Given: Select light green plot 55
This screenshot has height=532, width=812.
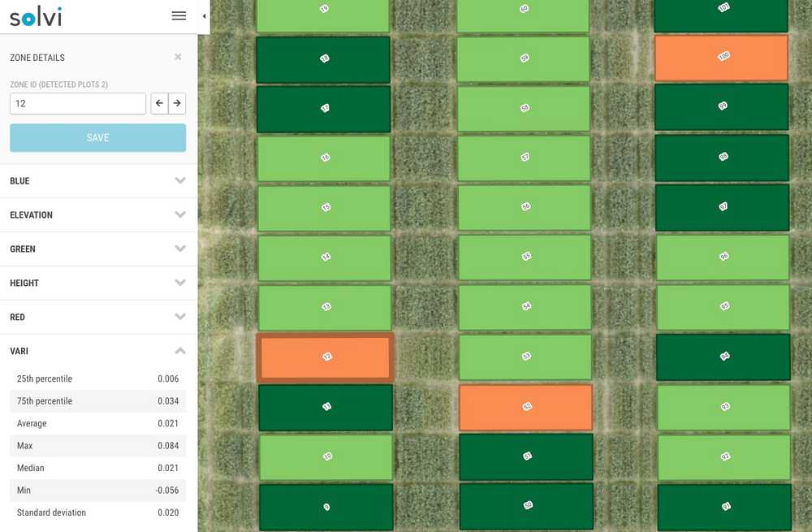Looking at the screenshot, I should point(525,257).
